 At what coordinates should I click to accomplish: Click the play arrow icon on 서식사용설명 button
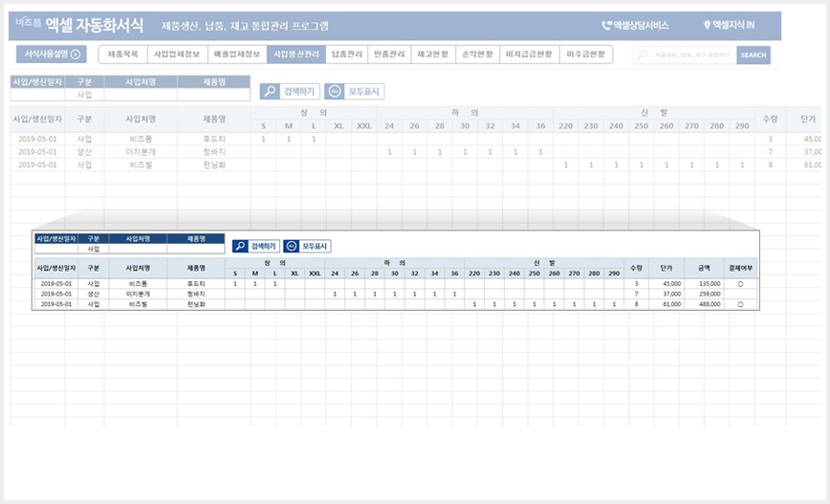76,54
